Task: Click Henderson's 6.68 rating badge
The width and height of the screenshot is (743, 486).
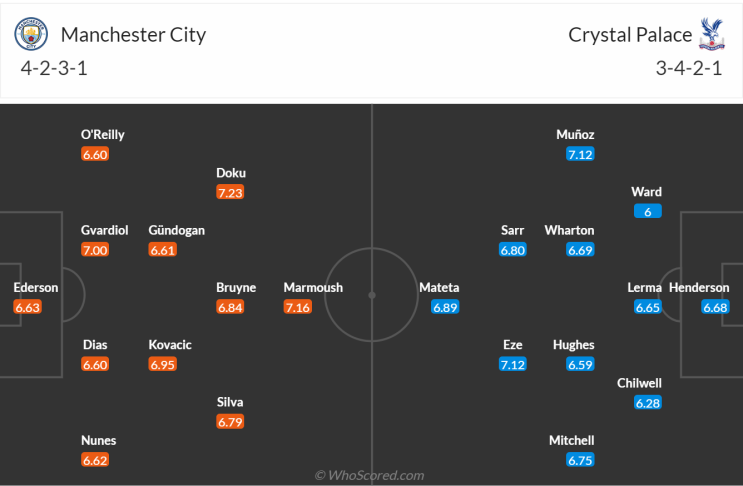Action: [714, 307]
